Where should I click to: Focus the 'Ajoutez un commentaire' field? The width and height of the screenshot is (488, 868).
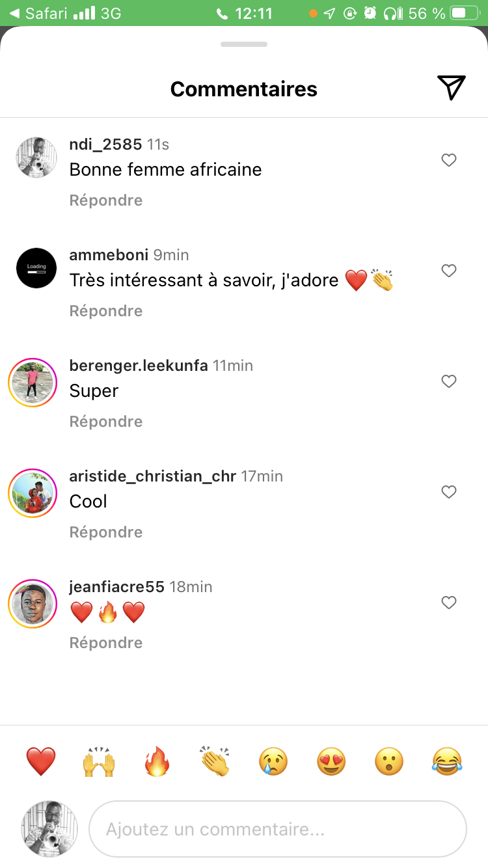[278, 829]
